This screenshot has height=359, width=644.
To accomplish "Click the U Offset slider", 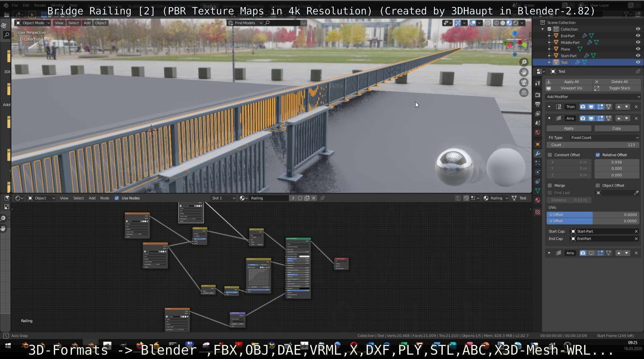I will [593, 215].
